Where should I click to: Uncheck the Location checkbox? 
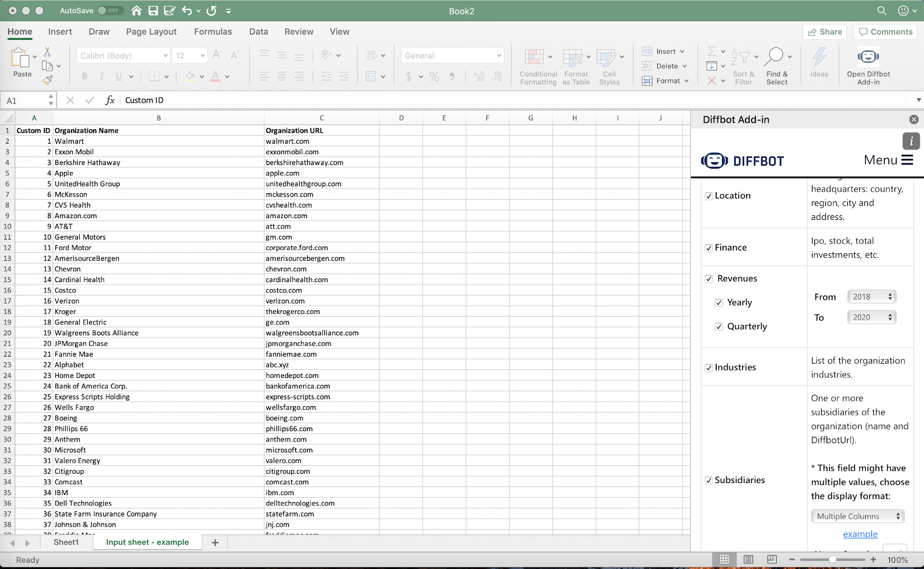click(709, 196)
